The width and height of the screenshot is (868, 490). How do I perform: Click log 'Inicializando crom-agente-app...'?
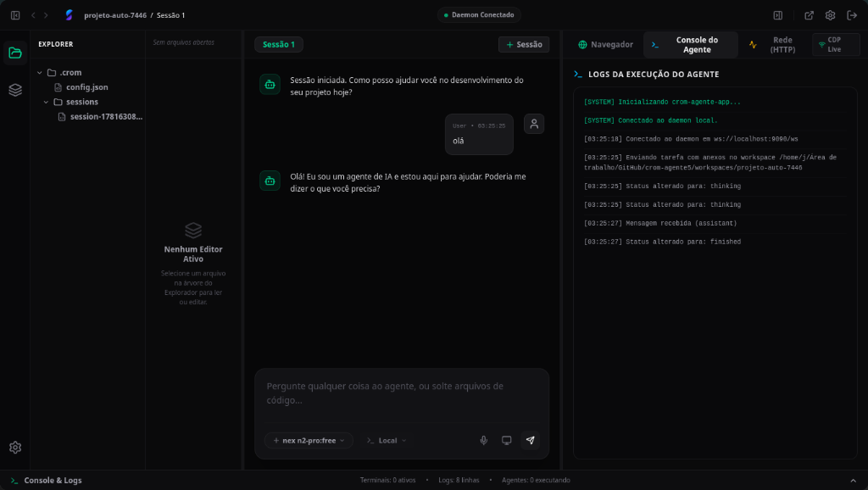662,102
